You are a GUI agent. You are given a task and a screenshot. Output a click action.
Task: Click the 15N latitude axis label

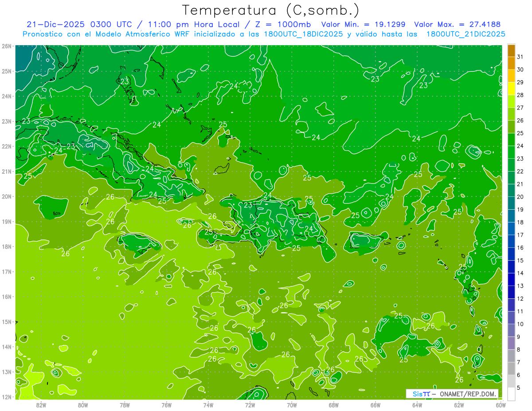click(7, 321)
